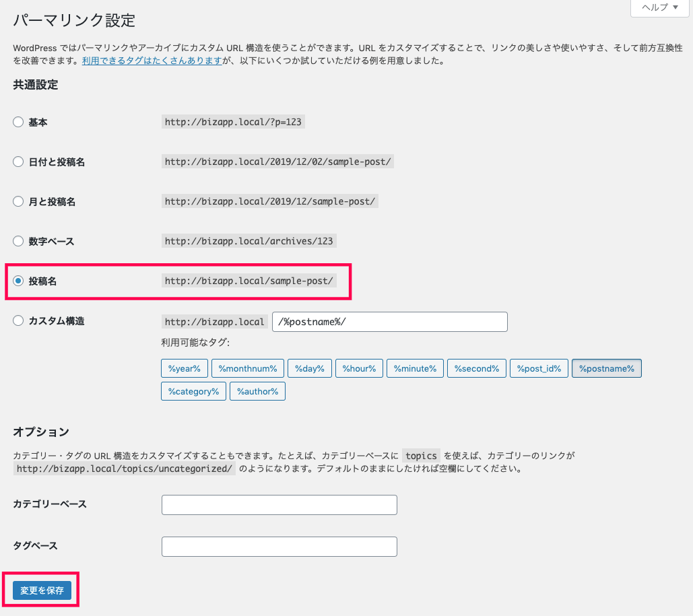693x616 pixels.
Task: Click the オプション section heading
Action: click(x=41, y=432)
